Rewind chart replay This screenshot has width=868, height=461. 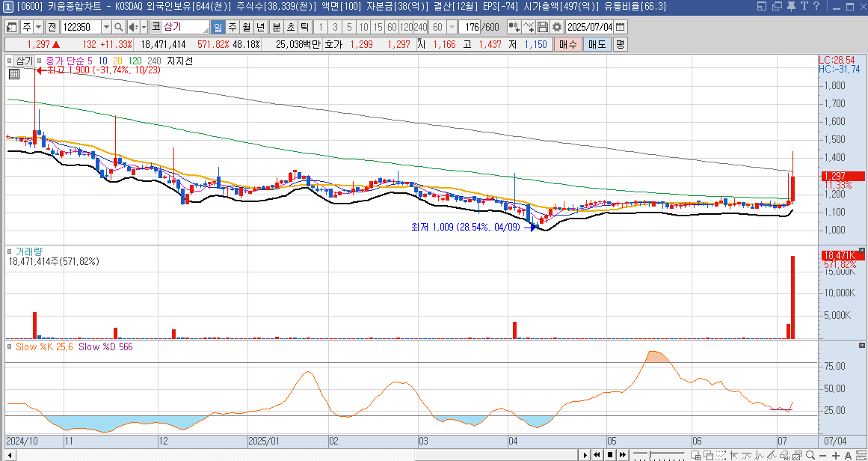pos(597,455)
